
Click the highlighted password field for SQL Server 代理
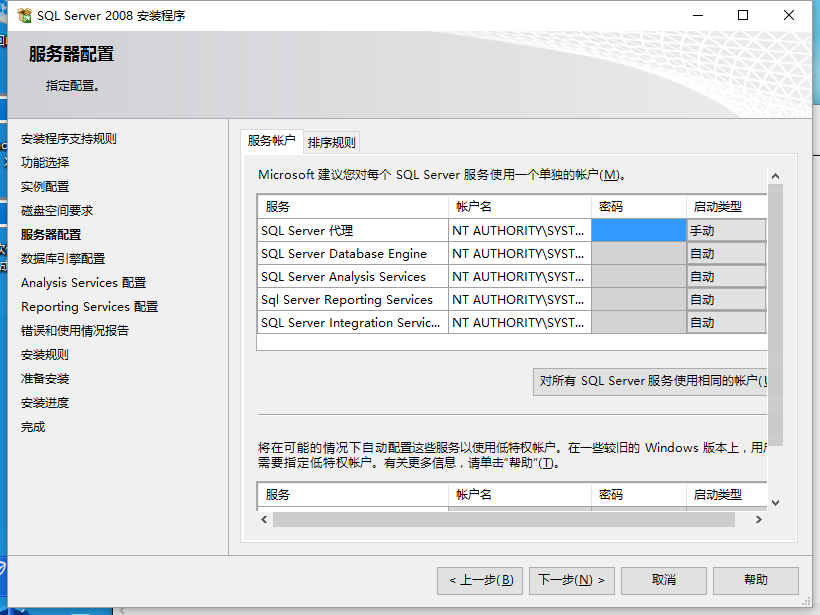pyautogui.click(x=639, y=231)
